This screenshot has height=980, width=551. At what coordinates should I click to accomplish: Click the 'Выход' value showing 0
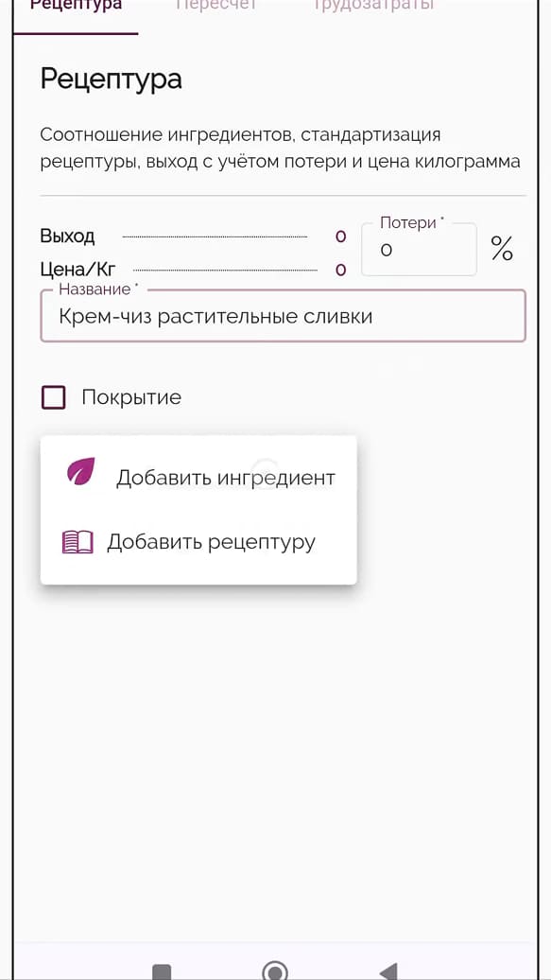point(339,236)
